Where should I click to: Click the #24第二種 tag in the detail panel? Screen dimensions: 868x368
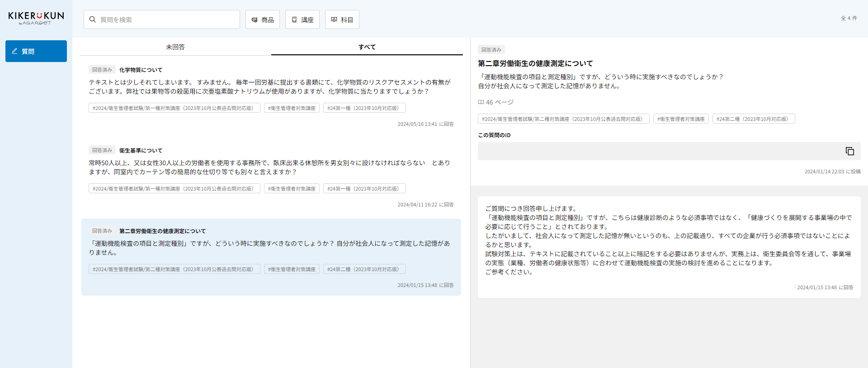click(753, 119)
